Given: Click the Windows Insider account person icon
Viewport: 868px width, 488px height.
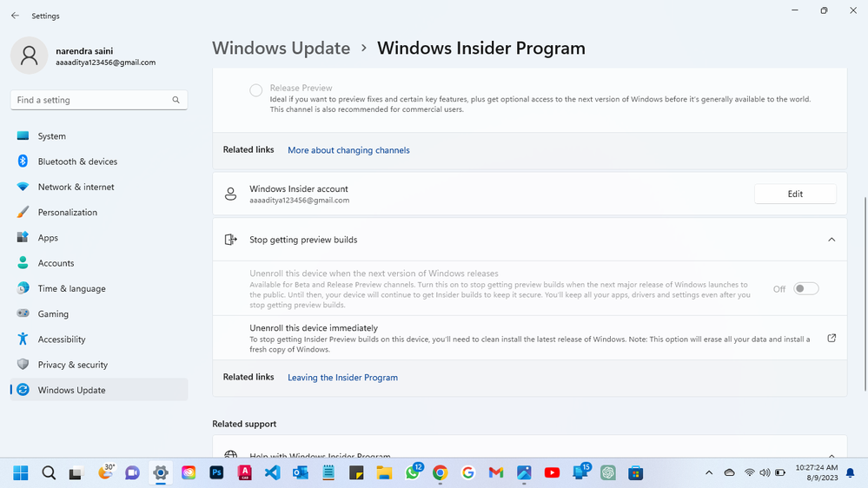Looking at the screenshot, I should pos(230,194).
